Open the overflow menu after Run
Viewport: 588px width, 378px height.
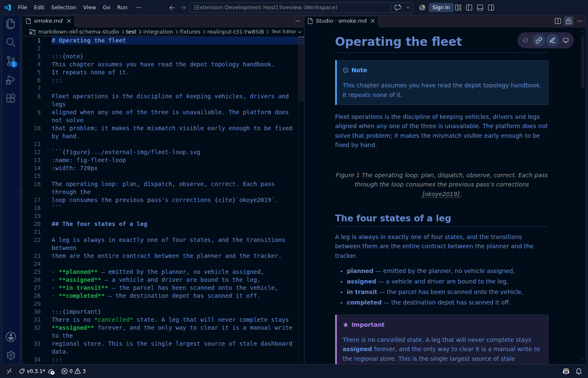[x=139, y=8]
